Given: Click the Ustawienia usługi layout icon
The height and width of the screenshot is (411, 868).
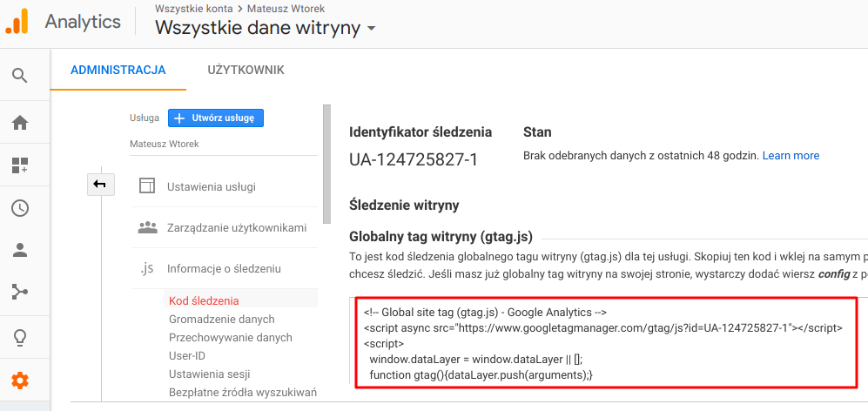Looking at the screenshot, I should 146,186.
